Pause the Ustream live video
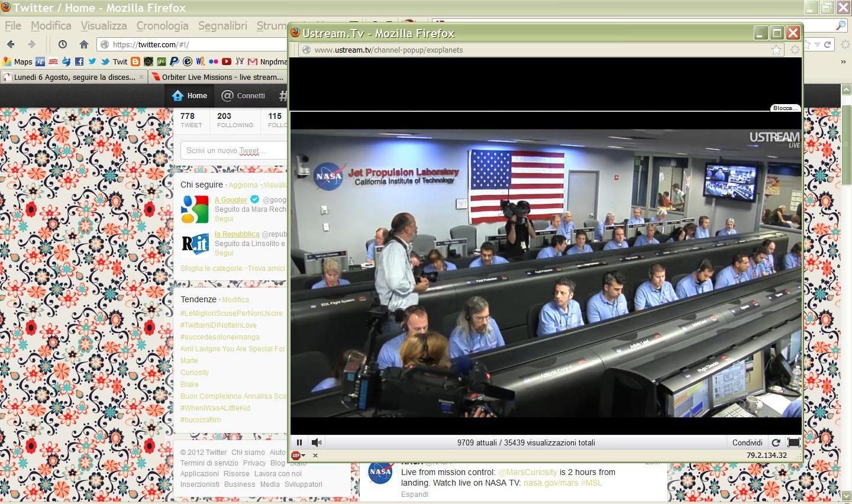This screenshot has height=504, width=852. 299,442
